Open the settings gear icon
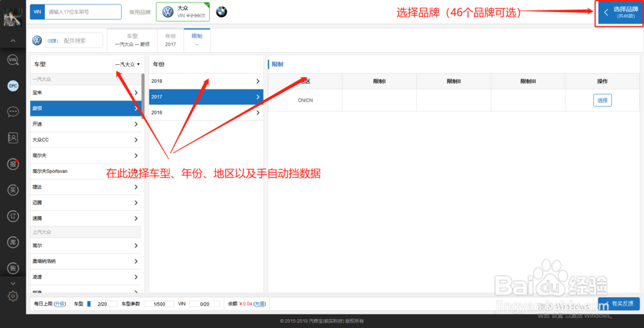This screenshot has width=644, height=328. (x=13, y=296)
